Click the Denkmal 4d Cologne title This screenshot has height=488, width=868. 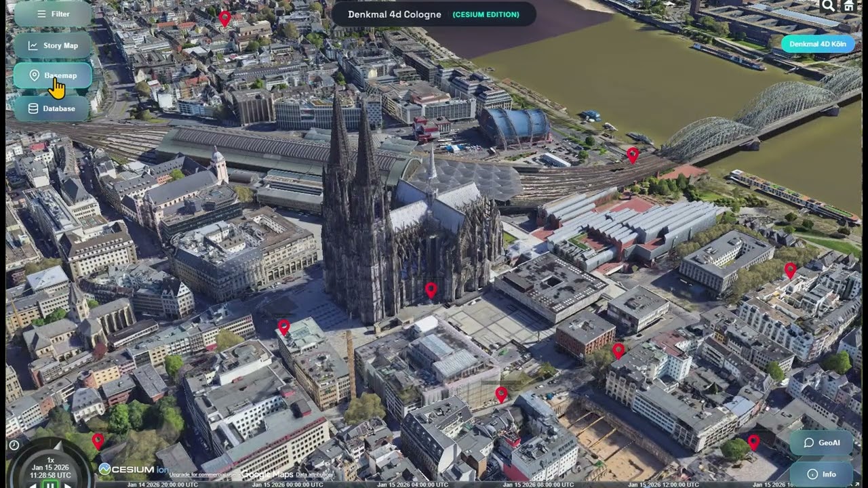click(395, 14)
